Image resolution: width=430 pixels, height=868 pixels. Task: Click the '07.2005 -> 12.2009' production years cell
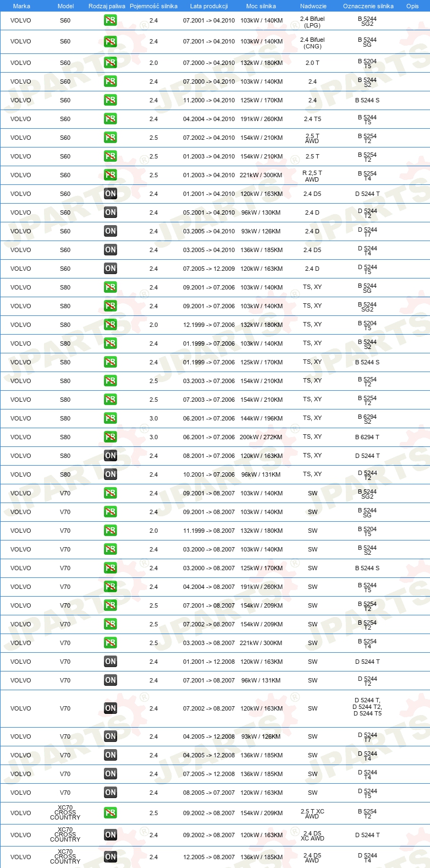pyautogui.click(x=209, y=269)
